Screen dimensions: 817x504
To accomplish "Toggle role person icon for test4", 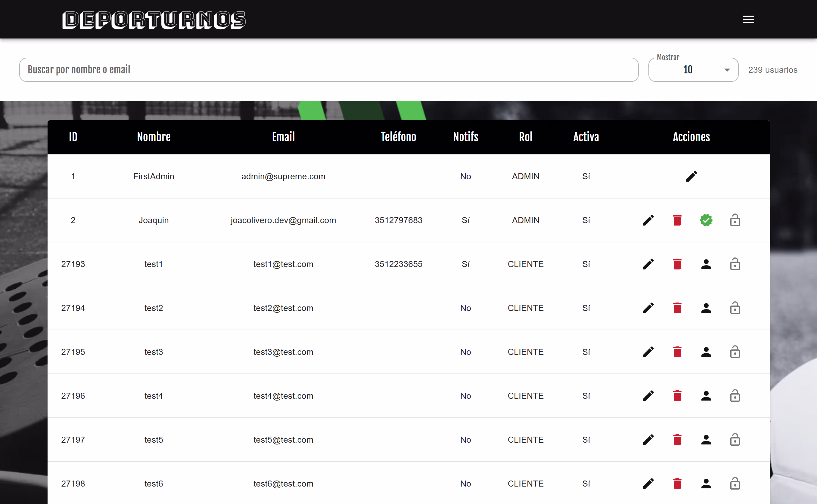I will [706, 396].
